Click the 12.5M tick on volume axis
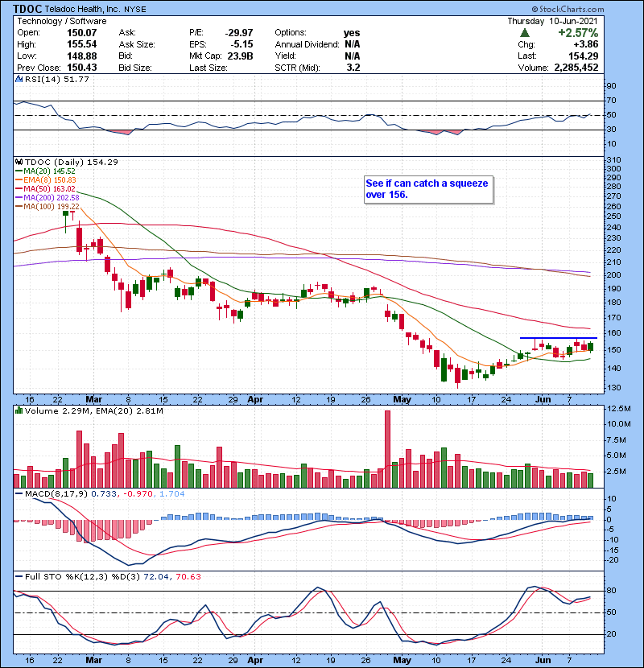644x668 pixels. (x=619, y=409)
